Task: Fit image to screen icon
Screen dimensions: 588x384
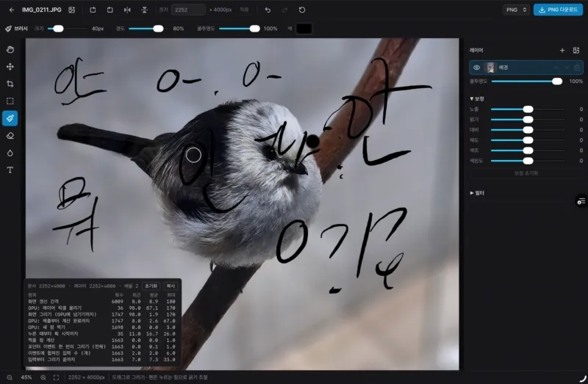Action: pos(57,377)
